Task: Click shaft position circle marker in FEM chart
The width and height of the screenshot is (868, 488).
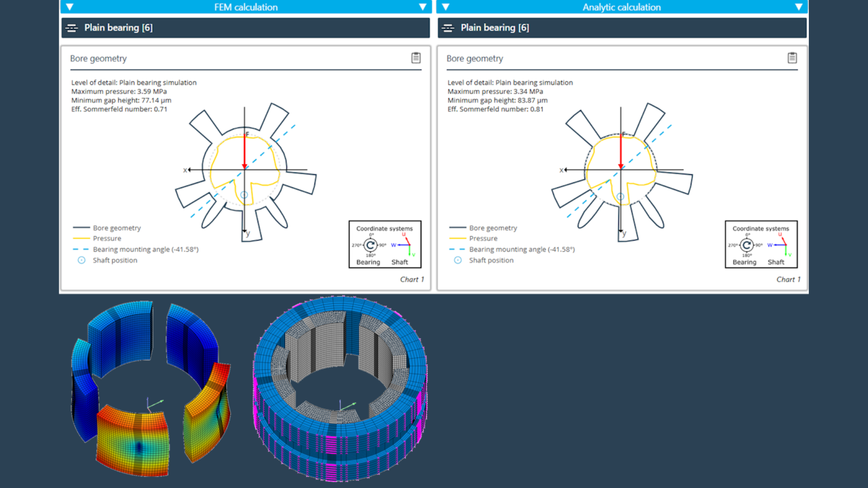Action: tap(244, 195)
